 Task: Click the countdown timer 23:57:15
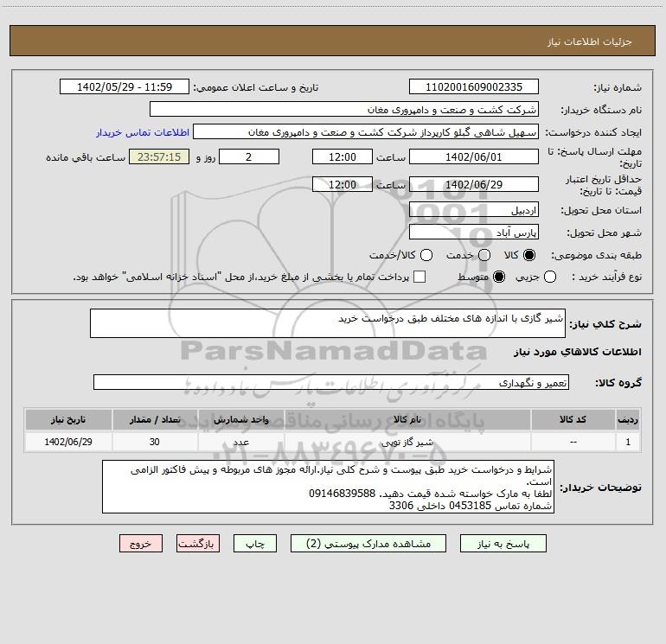pos(159,156)
